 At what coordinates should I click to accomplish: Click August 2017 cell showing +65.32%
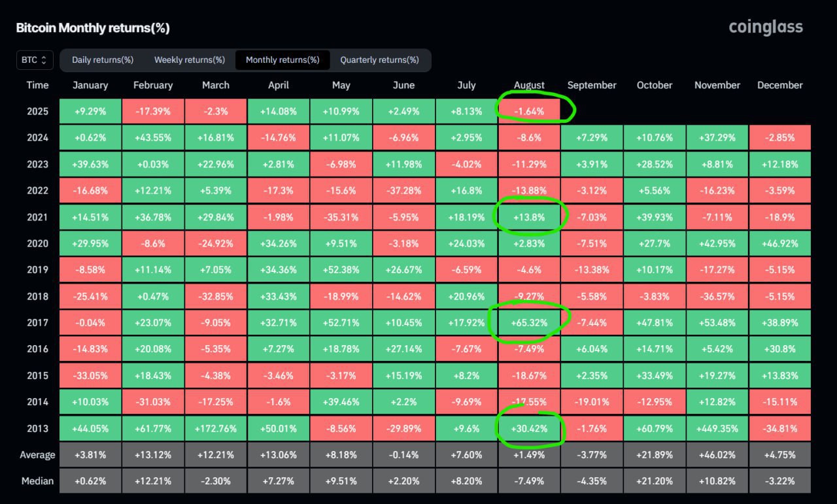tap(529, 323)
